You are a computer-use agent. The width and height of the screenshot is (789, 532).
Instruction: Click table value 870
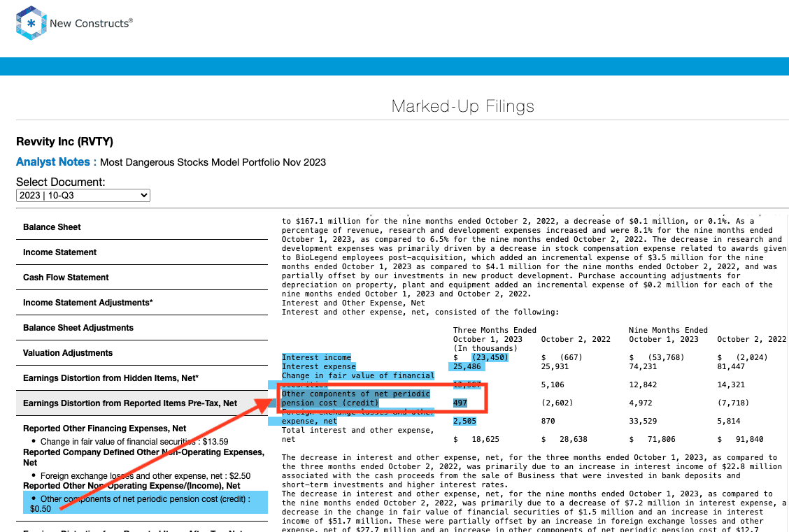548,421
